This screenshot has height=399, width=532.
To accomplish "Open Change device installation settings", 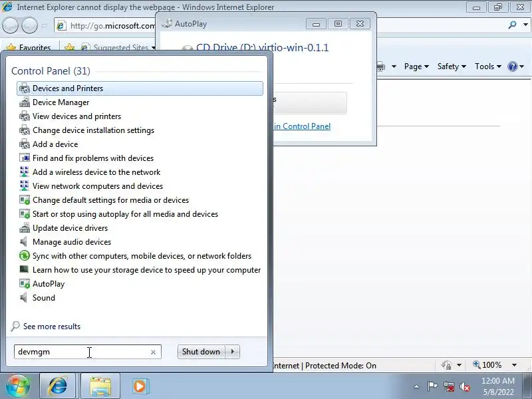I will click(140, 130).
